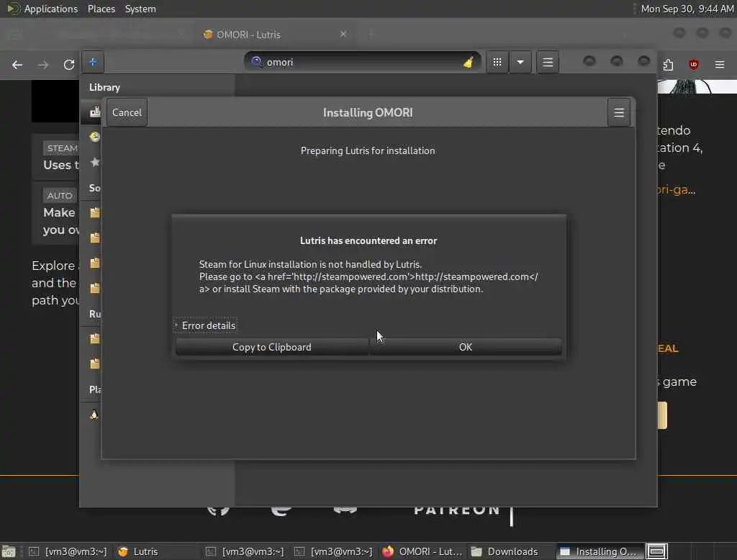Open the Places menu
The image size is (737, 560).
[x=101, y=9]
